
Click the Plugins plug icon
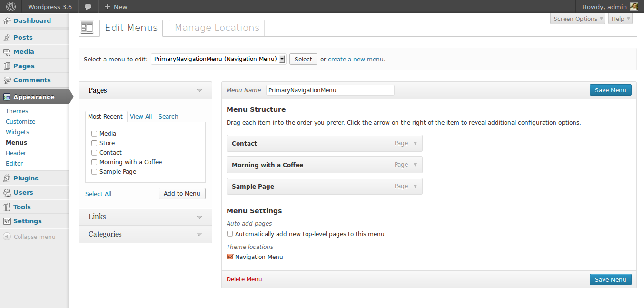7,178
